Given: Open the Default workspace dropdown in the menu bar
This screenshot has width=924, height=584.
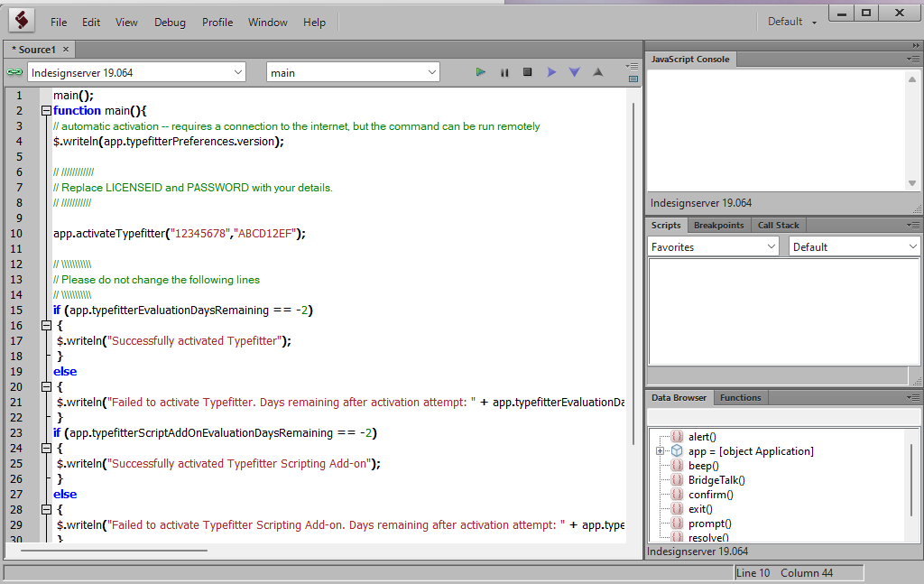Looking at the screenshot, I should [792, 22].
